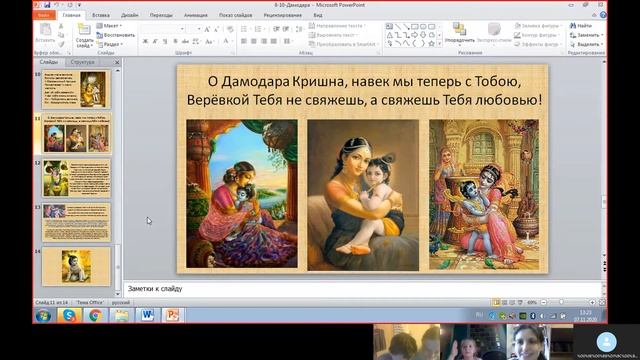640x360 pixels.
Task: Select the star shape in shapes gallery
Action: pyautogui.click(x=431, y=43)
